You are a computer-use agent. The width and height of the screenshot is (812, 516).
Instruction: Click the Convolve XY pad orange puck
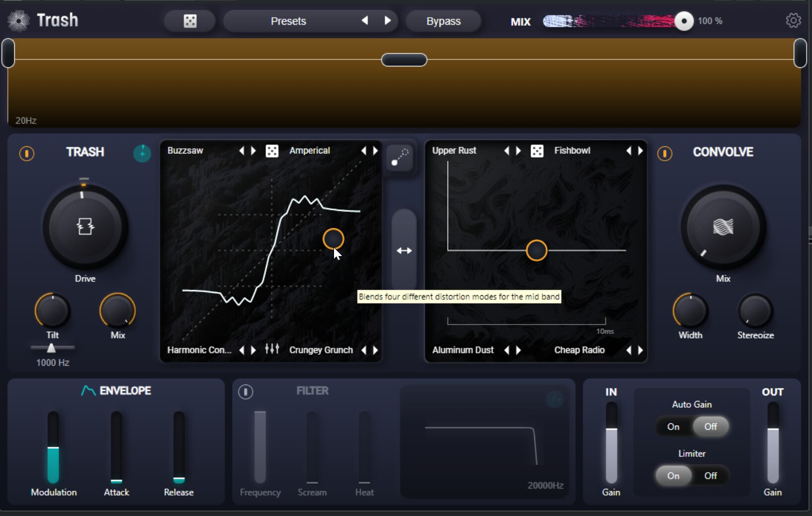[x=537, y=251]
